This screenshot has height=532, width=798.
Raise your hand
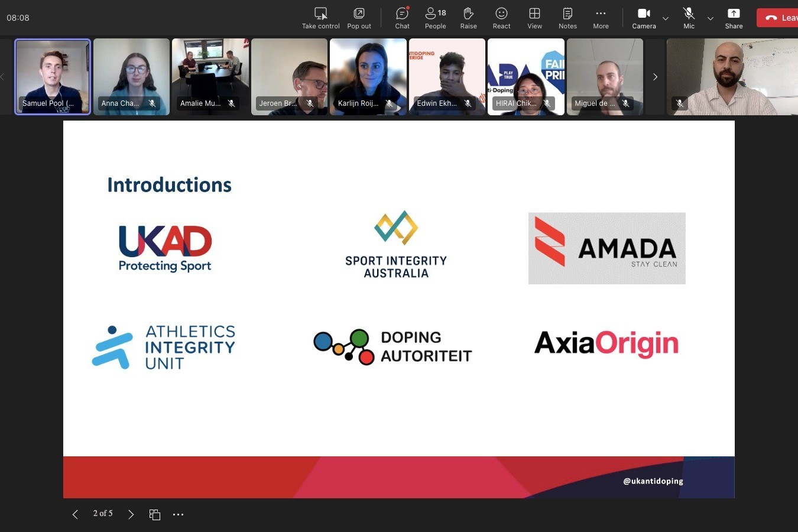[x=469, y=18]
